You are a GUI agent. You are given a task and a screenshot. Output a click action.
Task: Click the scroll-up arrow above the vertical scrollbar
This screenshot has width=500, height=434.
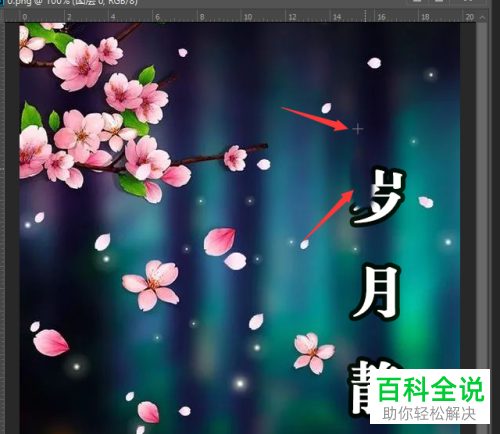pos(482,17)
